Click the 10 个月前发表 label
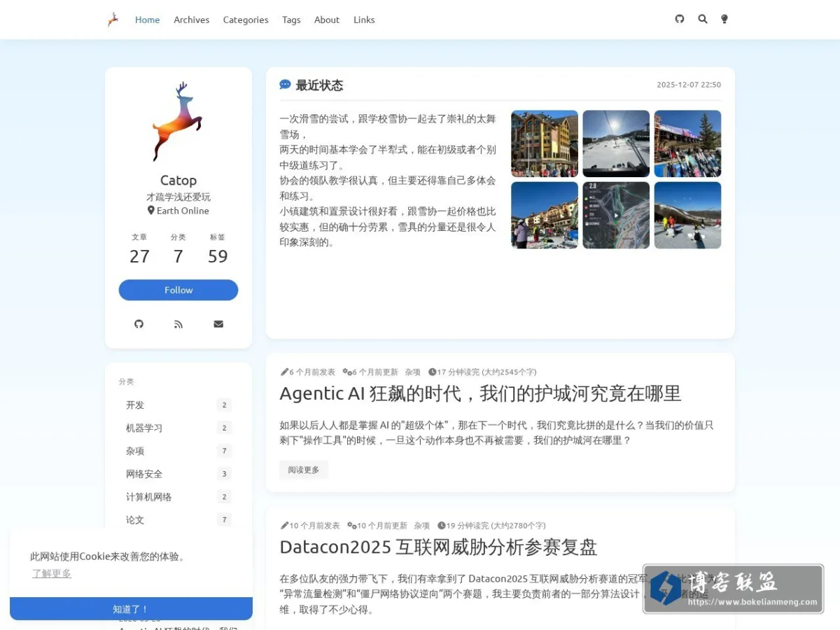Image resolution: width=840 pixels, height=630 pixels. pos(310,526)
